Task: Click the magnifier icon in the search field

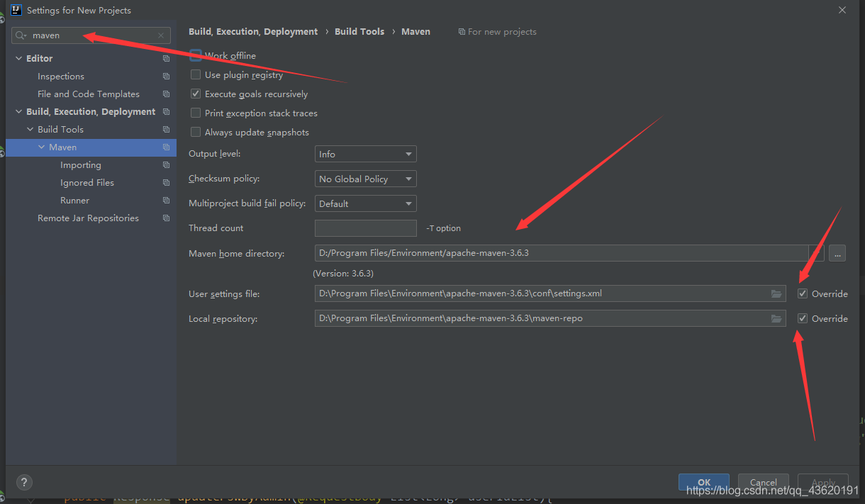Action: coord(21,35)
